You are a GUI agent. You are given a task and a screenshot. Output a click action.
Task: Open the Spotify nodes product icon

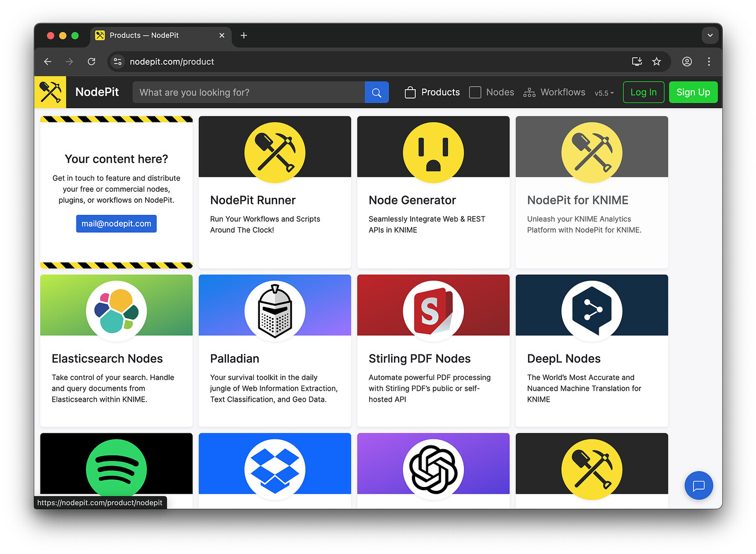point(116,469)
